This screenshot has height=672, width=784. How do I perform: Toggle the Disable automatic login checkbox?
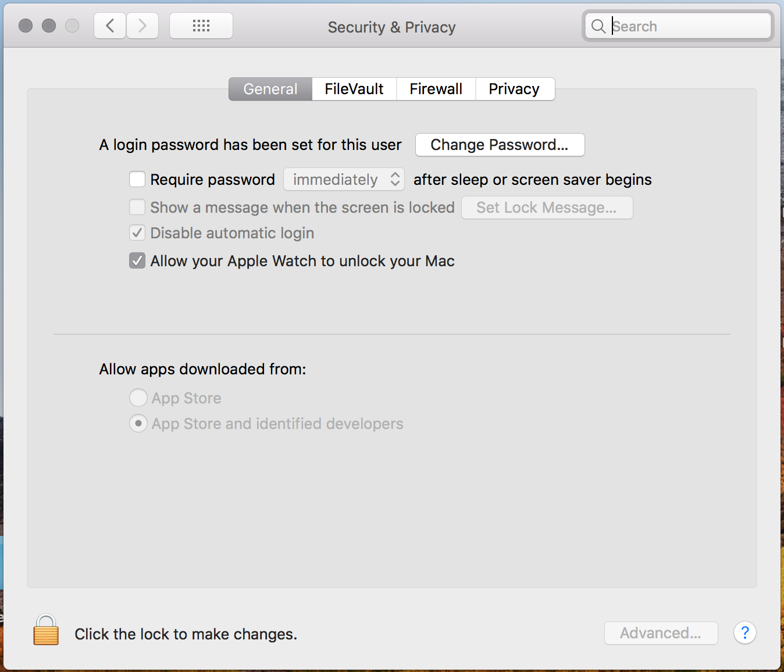[x=137, y=233]
